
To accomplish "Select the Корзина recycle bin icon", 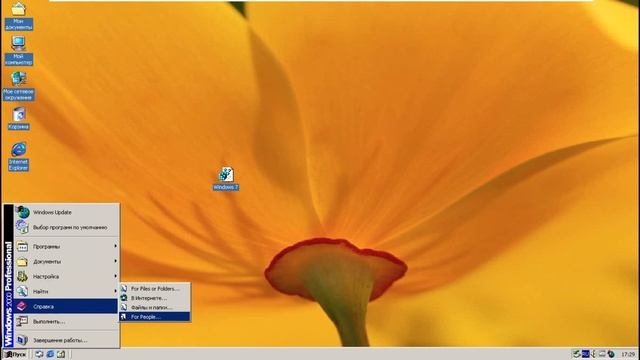I will [18, 118].
